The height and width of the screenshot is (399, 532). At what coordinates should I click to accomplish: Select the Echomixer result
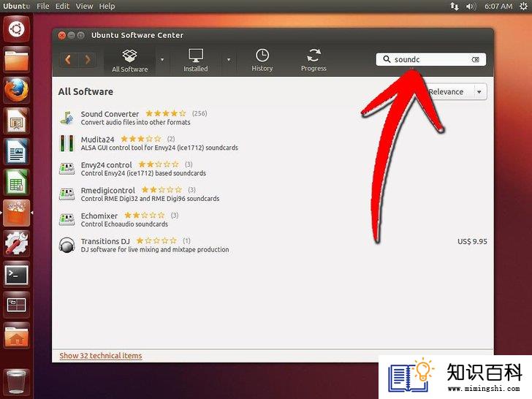(273, 219)
